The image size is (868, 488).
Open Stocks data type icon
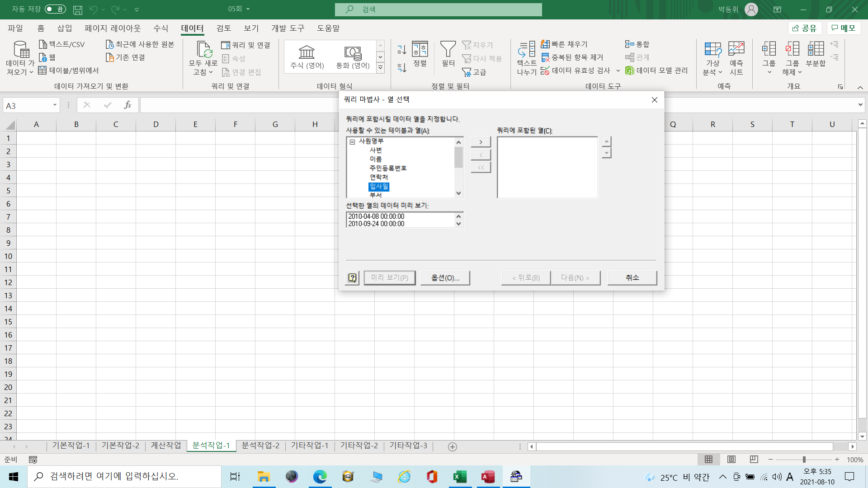[307, 52]
